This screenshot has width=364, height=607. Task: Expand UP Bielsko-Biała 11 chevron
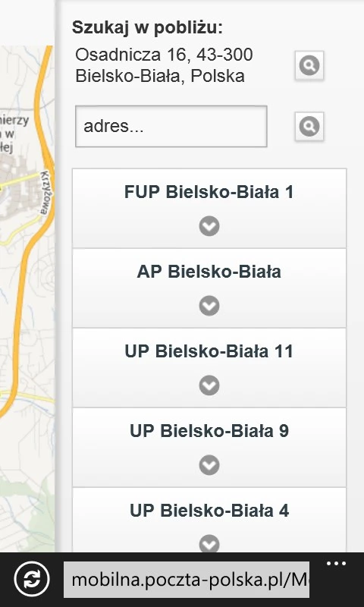click(x=209, y=385)
